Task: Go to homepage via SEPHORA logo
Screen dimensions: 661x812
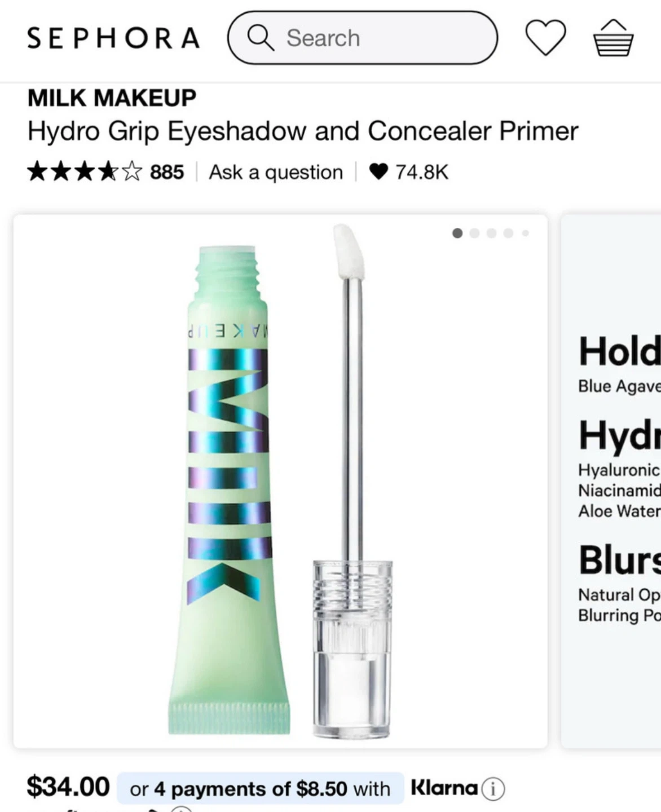Action: point(113,38)
